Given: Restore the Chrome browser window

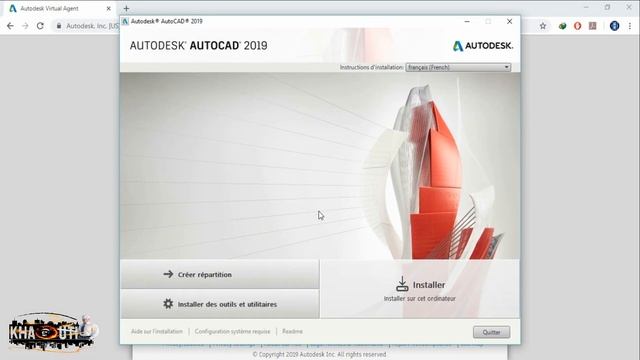Looking at the screenshot, I should (x=607, y=7).
